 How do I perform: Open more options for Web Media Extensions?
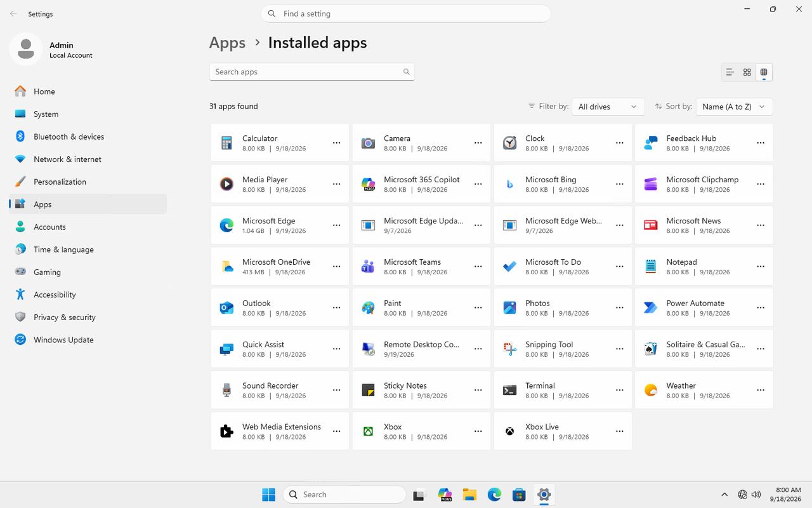(x=337, y=432)
